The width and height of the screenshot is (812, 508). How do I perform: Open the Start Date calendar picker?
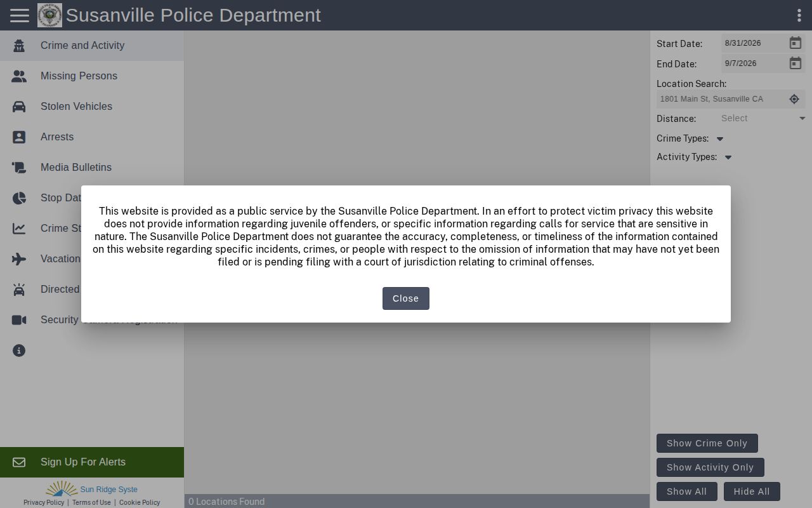pyautogui.click(x=795, y=43)
